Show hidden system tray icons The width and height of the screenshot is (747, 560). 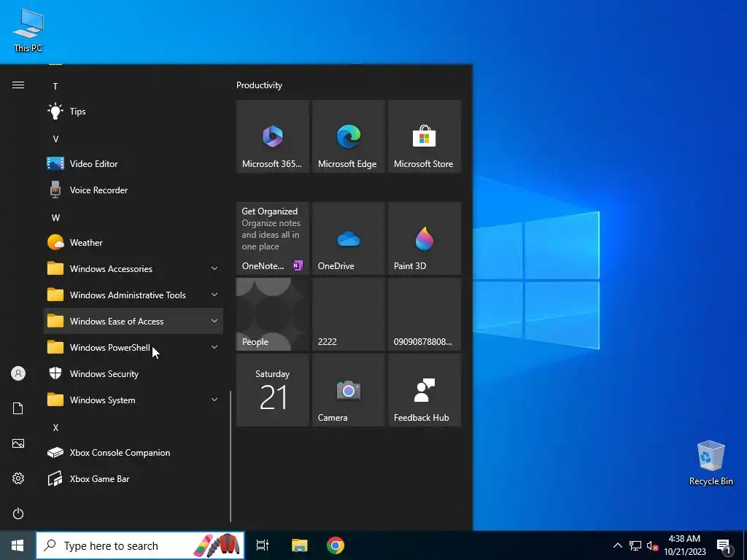(617, 545)
